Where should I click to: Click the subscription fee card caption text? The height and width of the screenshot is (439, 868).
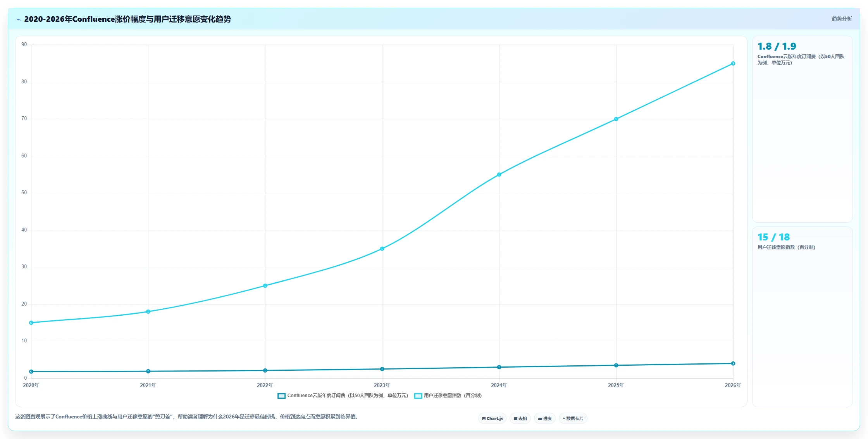pos(801,60)
